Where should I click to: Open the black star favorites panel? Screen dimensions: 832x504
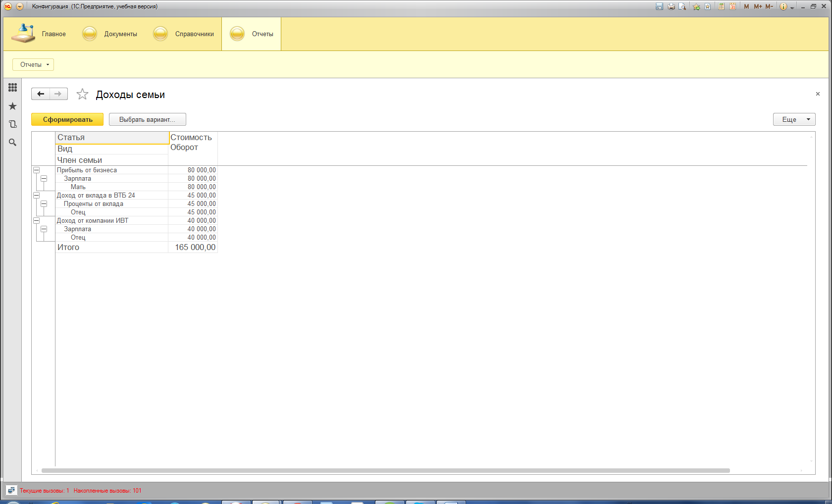[12, 106]
